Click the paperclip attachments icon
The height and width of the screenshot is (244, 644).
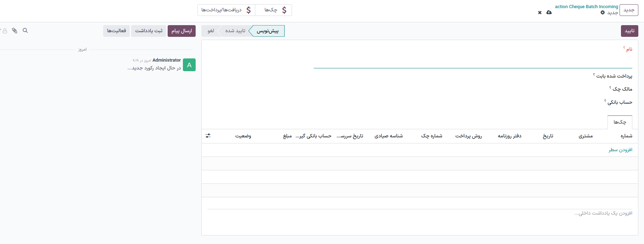15,30
